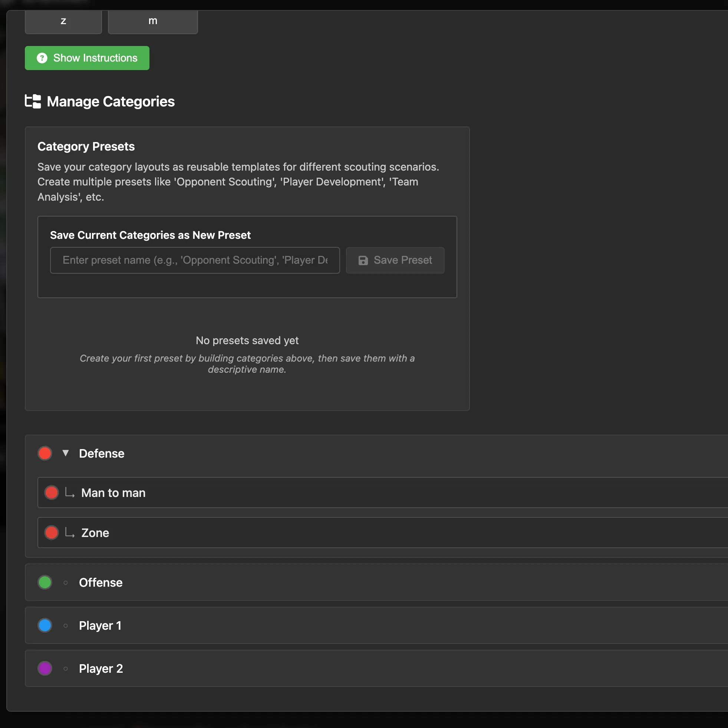
Task: Open the purple color swatch for Player 2
Action: point(45,668)
